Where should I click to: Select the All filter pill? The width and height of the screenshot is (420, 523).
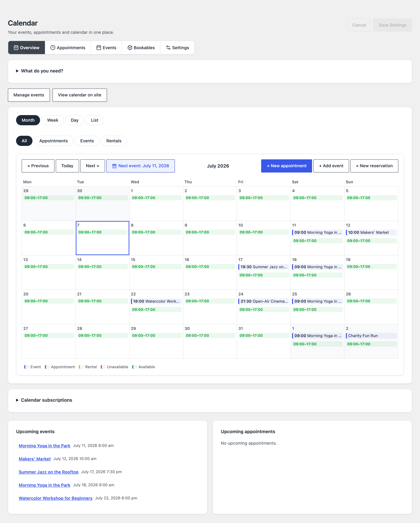(x=24, y=141)
